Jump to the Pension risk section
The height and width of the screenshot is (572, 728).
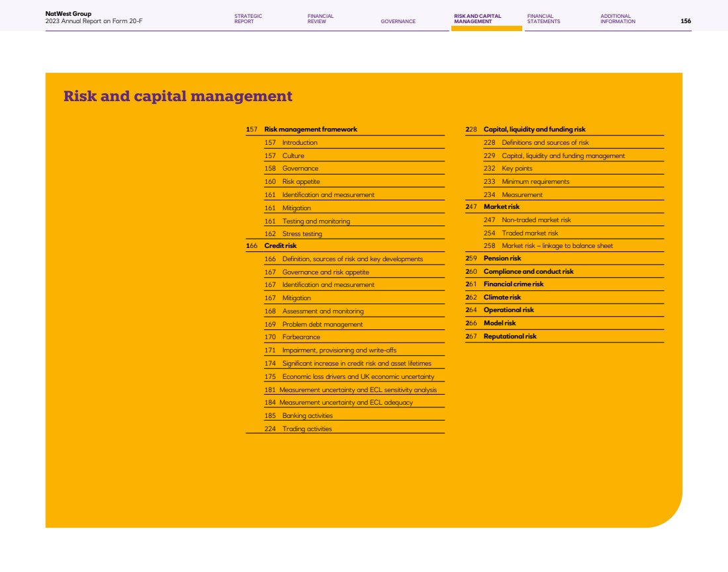pyautogui.click(x=502, y=259)
